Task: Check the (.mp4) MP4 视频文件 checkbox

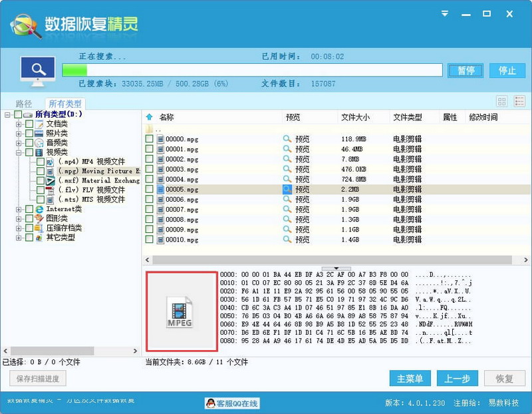Action: pyautogui.click(x=41, y=162)
